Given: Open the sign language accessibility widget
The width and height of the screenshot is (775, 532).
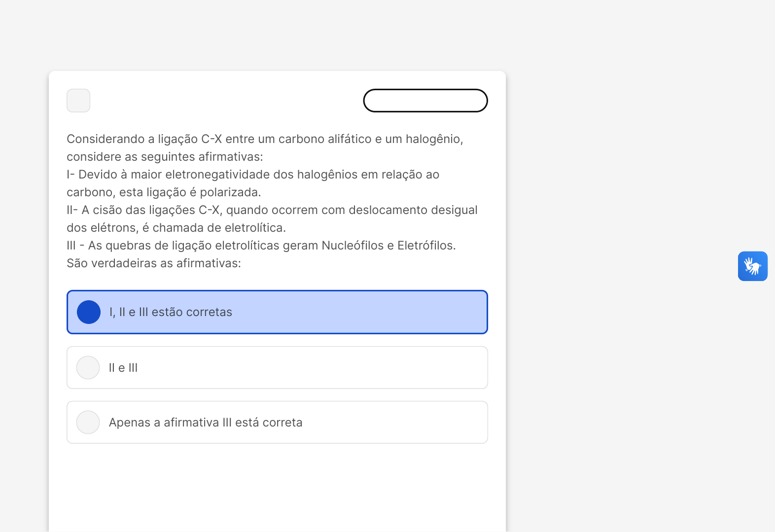Looking at the screenshot, I should pyautogui.click(x=752, y=266).
